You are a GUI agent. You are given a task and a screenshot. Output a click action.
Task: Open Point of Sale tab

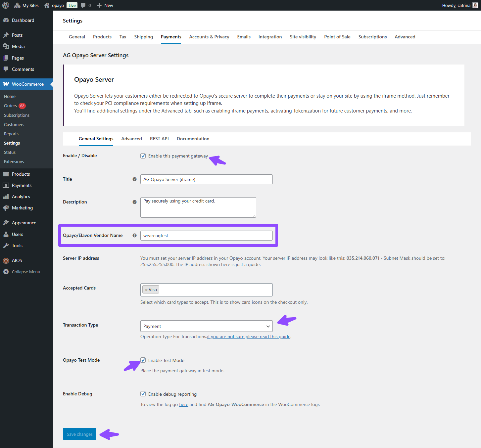coord(337,37)
